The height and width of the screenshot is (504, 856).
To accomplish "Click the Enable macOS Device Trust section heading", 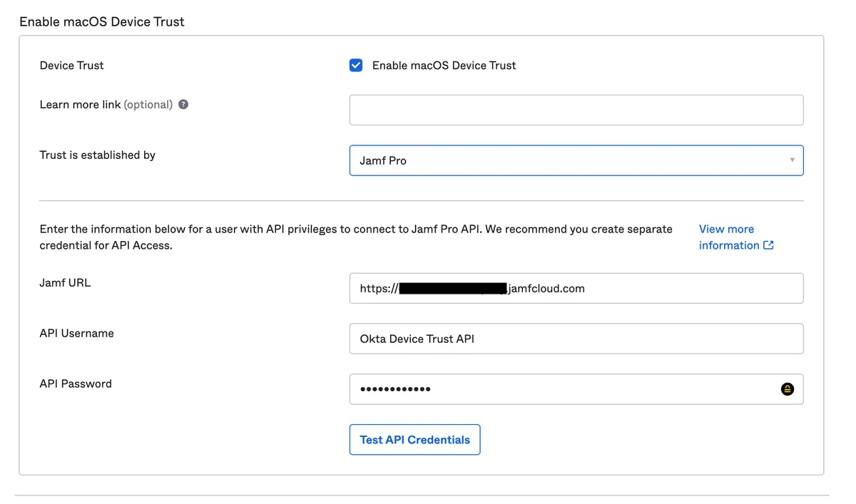I will (101, 22).
